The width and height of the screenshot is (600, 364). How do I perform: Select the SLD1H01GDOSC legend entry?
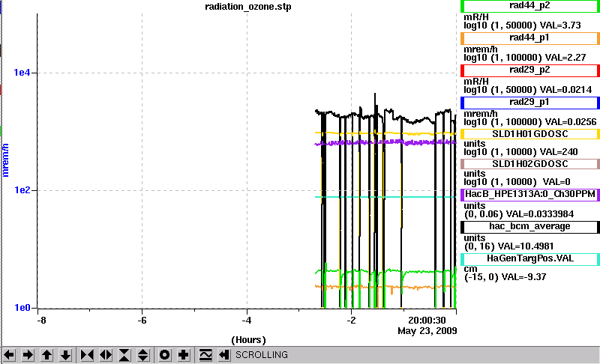pos(530,134)
